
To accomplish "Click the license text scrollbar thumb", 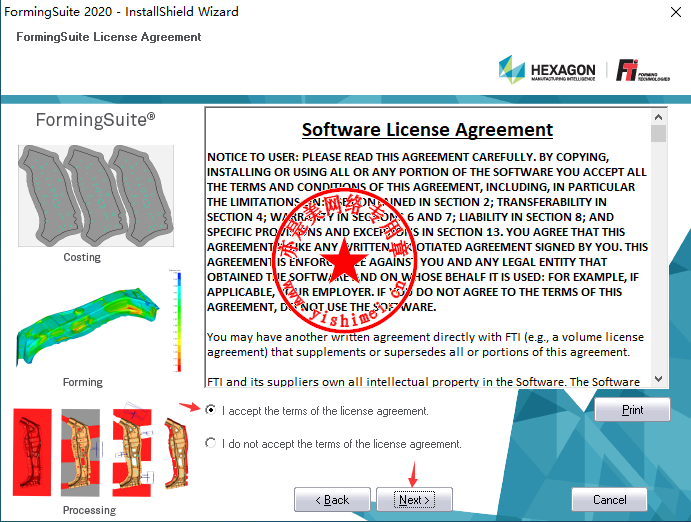I will [658, 133].
